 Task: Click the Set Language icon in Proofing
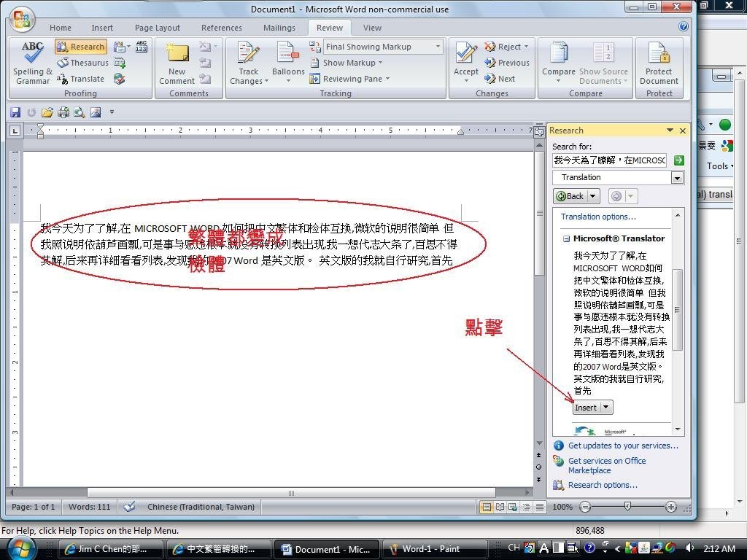(x=120, y=79)
